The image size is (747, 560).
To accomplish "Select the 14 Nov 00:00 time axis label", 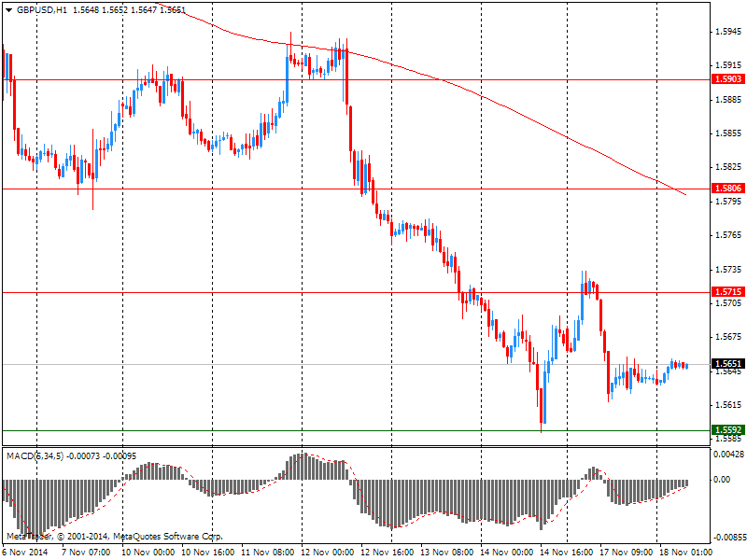I will tap(506, 553).
